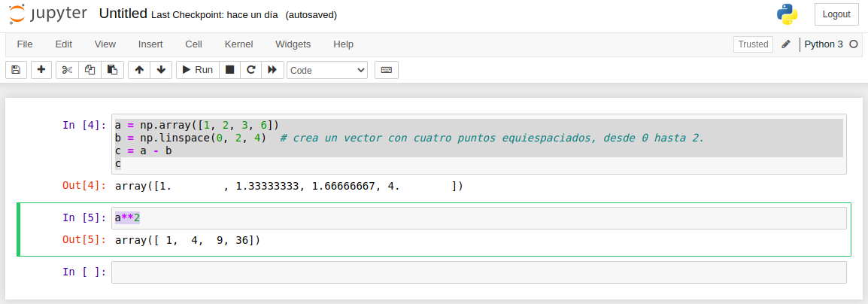The height and width of the screenshot is (304, 868).
Task: Paste cells below icon
Action: coord(112,70)
